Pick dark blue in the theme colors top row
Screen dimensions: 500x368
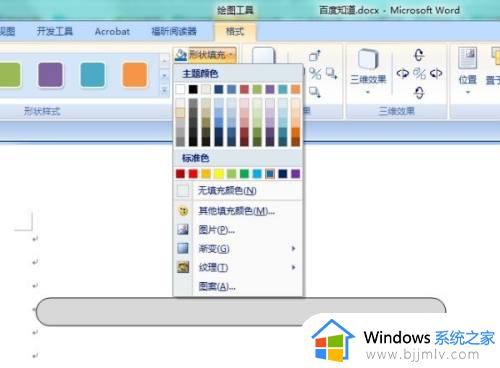click(x=219, y=89)
